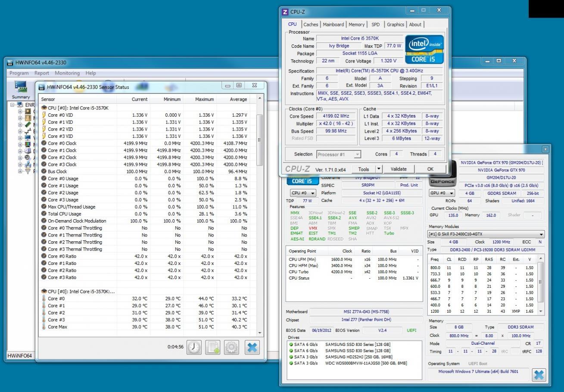The width and height of the screenshot is (564, 392).
Task: Open sensor settings via the gear icon
Action: coord(232,347)
